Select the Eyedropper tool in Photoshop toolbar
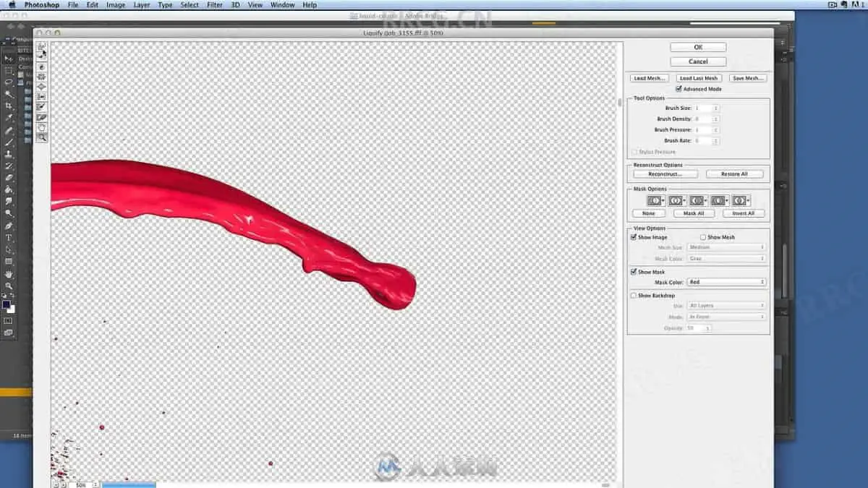Viewport: 868px width, 488px height. tap(9, 117)
